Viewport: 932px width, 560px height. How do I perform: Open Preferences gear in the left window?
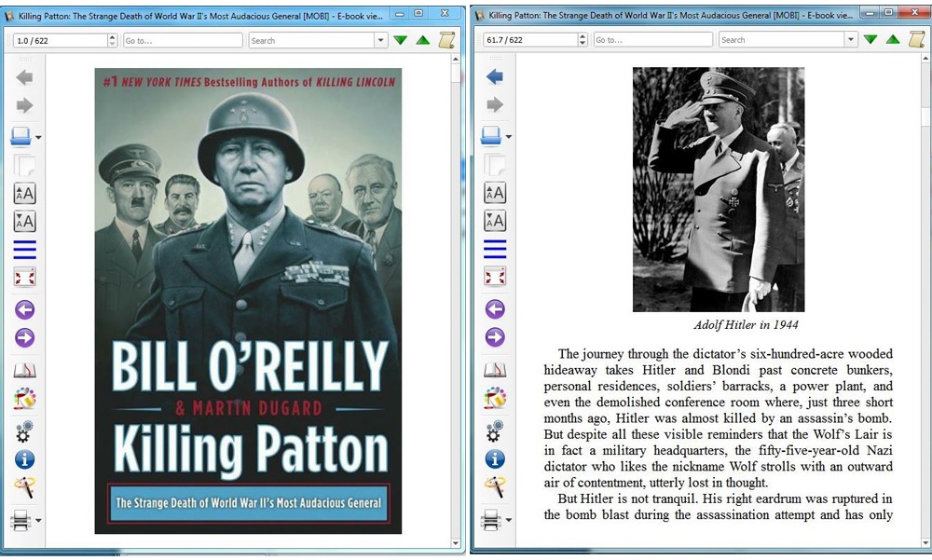[x=24, y=431]
